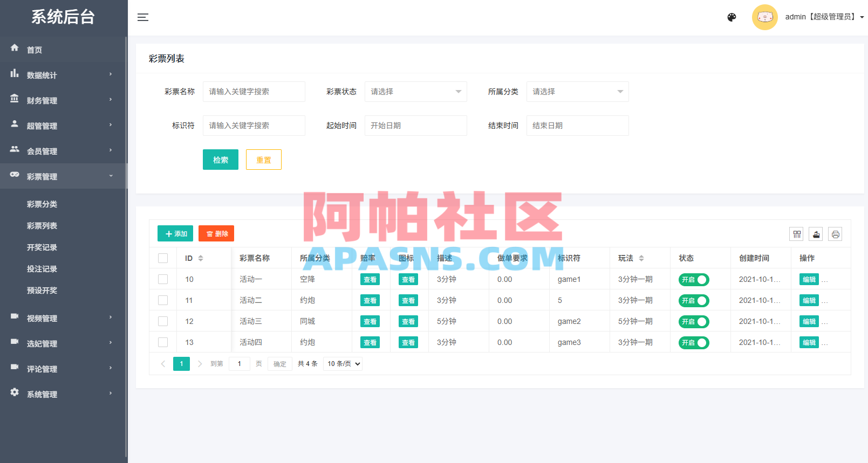Image resolution: width=868 pixels, height=463 pixels.
Task: Click the camera icon for 视频管理
Action: 15,316
